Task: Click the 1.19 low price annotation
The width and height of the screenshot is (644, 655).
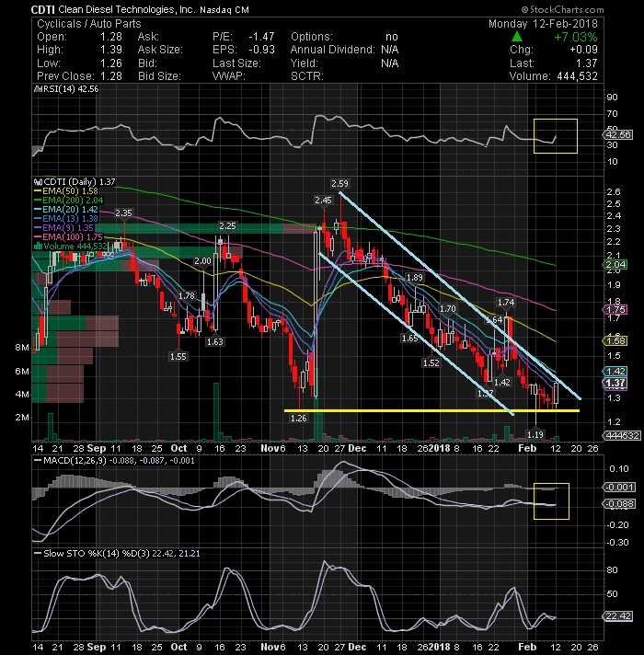Action: [x=535, y=435]
